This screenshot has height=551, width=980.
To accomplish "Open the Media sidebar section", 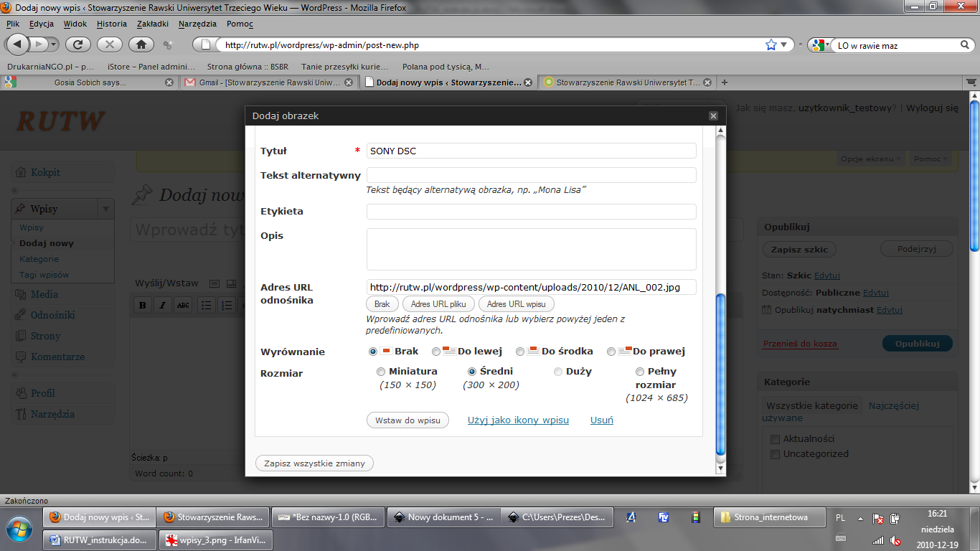I will tap(44, 294).
